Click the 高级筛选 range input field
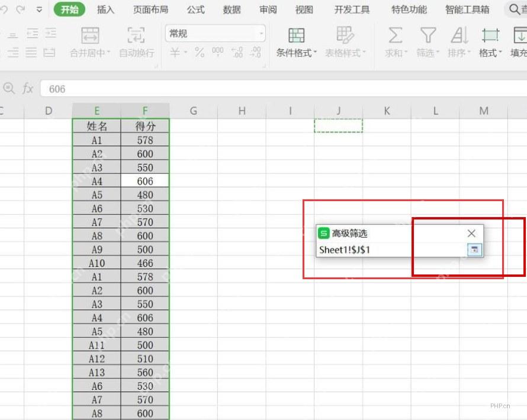Image resolution: width=527 pixels, height=420 pixels. pyautogui.click(x=392, y=250)
